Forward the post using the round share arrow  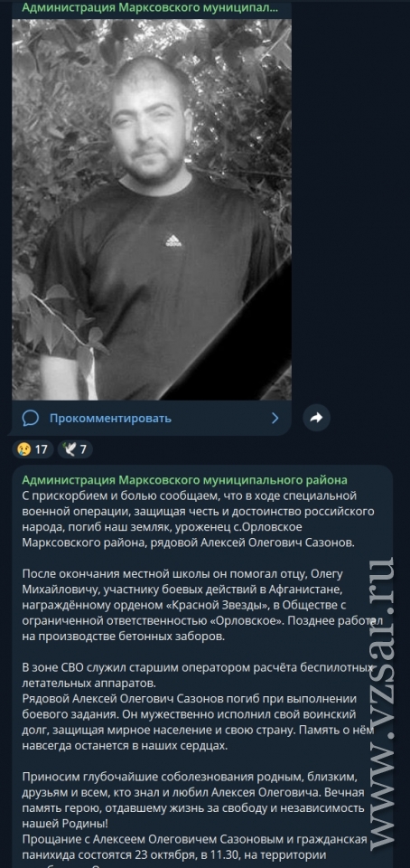(317, 418)
